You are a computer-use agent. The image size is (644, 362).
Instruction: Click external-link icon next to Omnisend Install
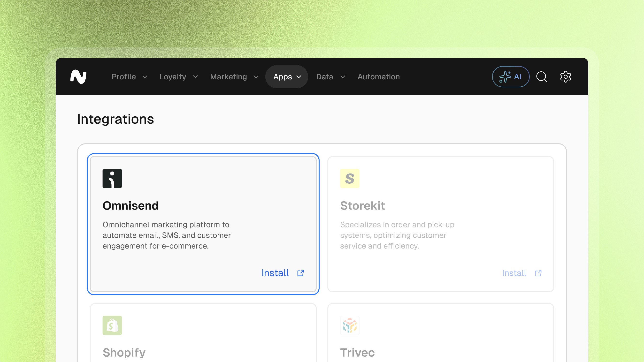(x=300, y=273)
